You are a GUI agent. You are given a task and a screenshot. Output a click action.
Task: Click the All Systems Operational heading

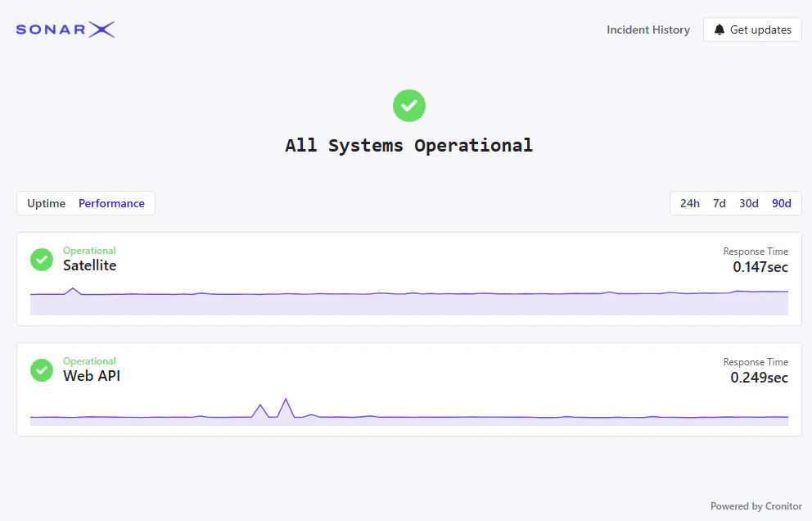pyautogui.click(x=409, y=145)
